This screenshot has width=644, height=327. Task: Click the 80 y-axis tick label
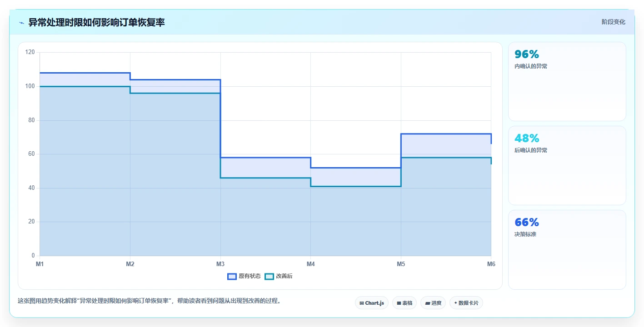31,120
